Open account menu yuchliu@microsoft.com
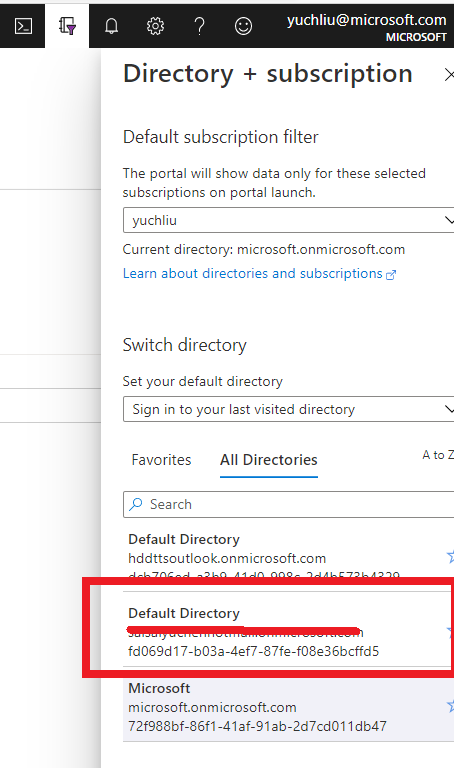 tap(367, 27)
